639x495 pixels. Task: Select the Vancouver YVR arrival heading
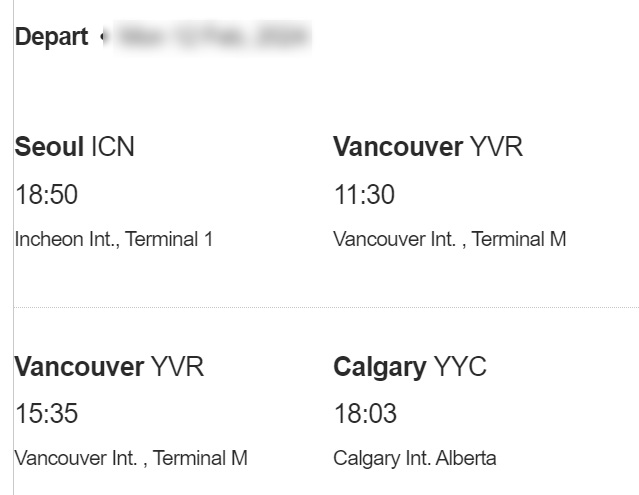[x=427, y=148]
